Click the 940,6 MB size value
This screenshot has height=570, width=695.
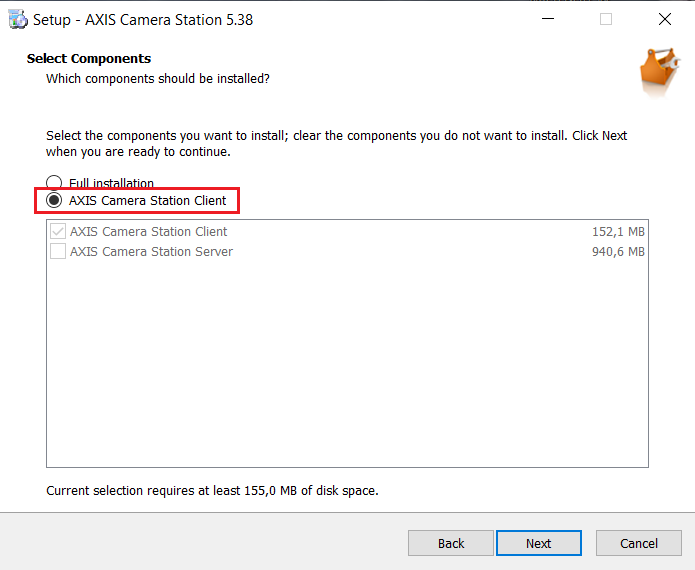pos(618,251)
